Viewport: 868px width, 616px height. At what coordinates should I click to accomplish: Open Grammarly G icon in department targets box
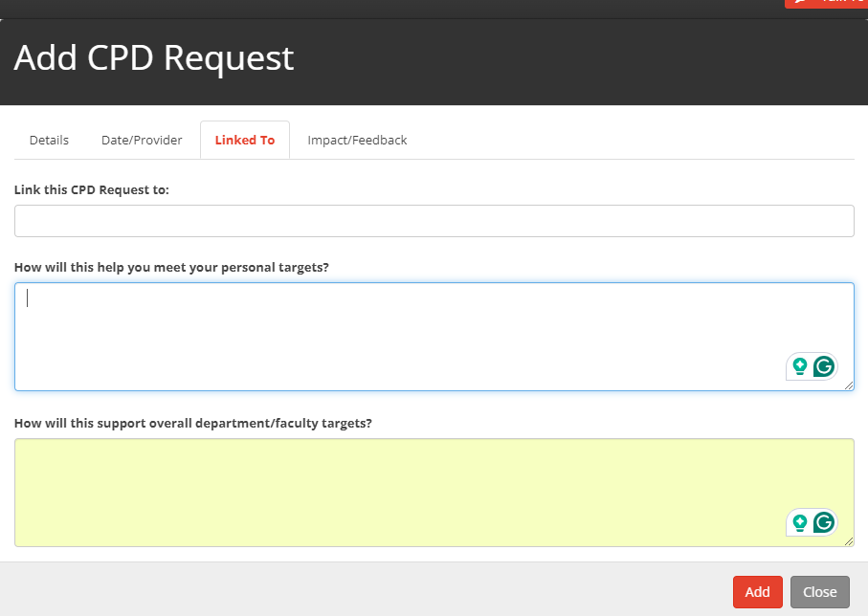[823, 522]
